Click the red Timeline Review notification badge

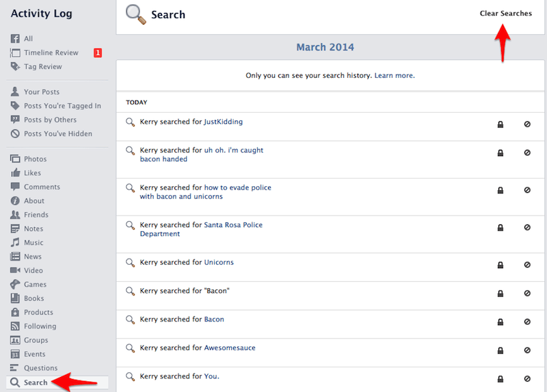tap(98, 53)
